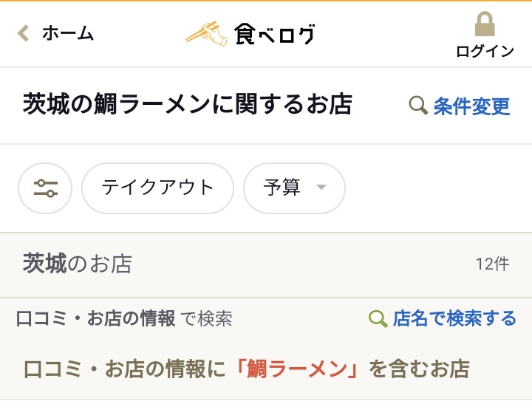Viewport: 532px width, 418px height.
Task: Tap the padlock login icon
Action: click(x=485, y=24)
